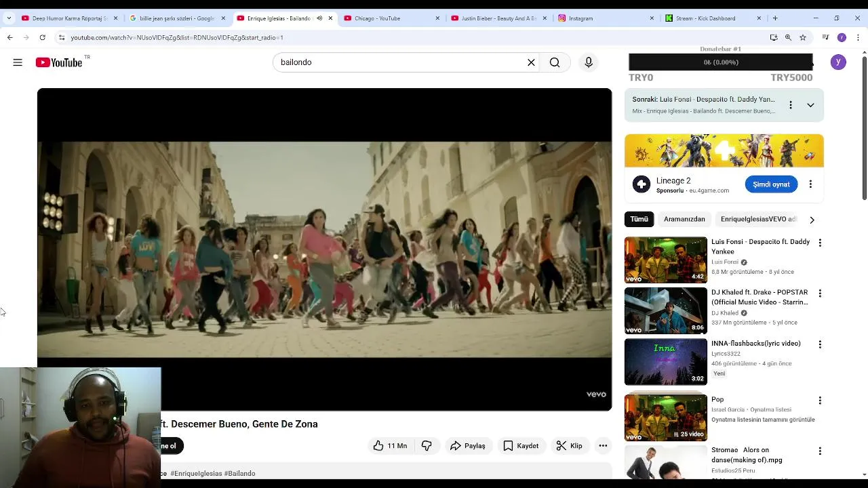
Task: Click the #EnriqueIglesias hashtag
Action: click(196, 473)
